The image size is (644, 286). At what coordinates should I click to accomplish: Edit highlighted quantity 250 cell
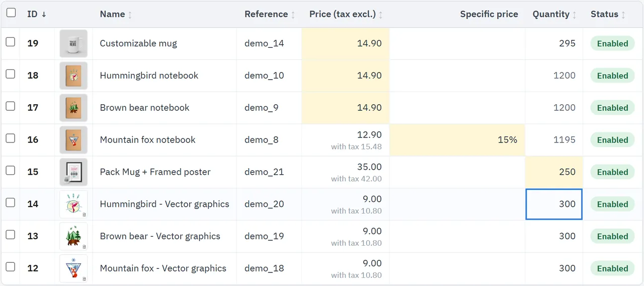point(554,172)
